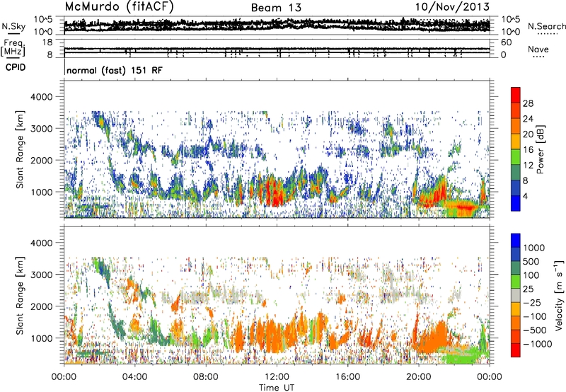
Task: Click the date '10/Nov/2013'
Action: (x=452, y=7)
